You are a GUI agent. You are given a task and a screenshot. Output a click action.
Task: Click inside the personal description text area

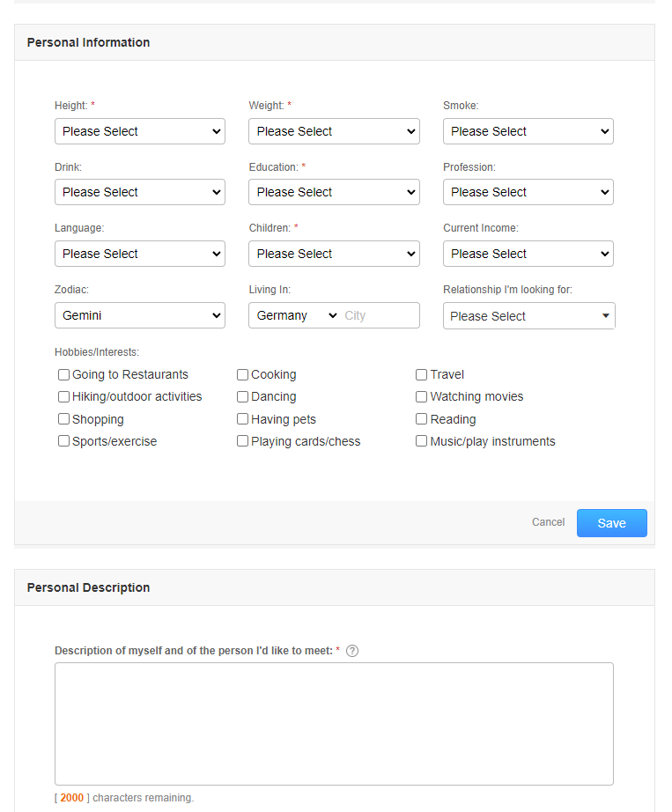[334, 722]
